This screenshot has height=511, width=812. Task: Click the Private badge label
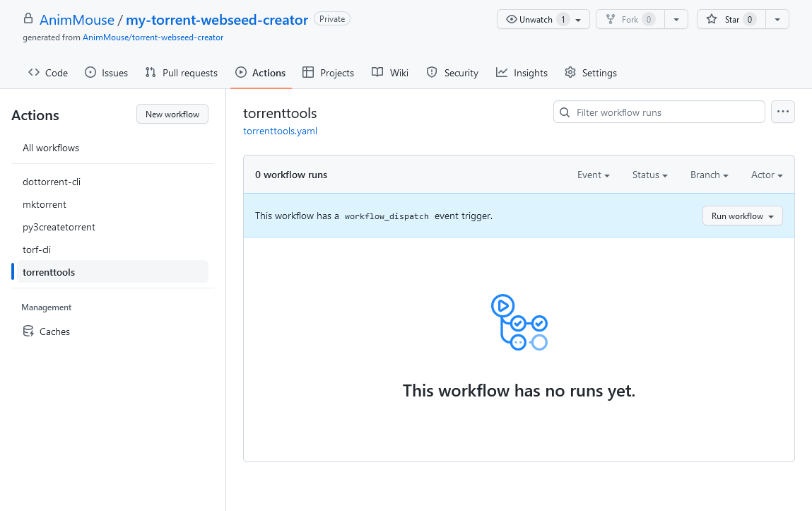(332, 19)
